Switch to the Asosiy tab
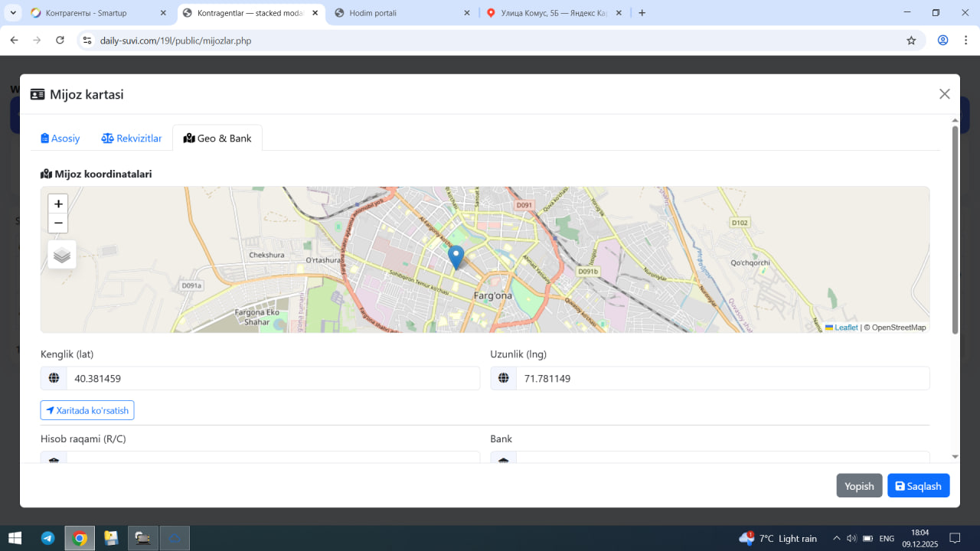The height and width of the screenshot is (551, 980). click(60, 139)
